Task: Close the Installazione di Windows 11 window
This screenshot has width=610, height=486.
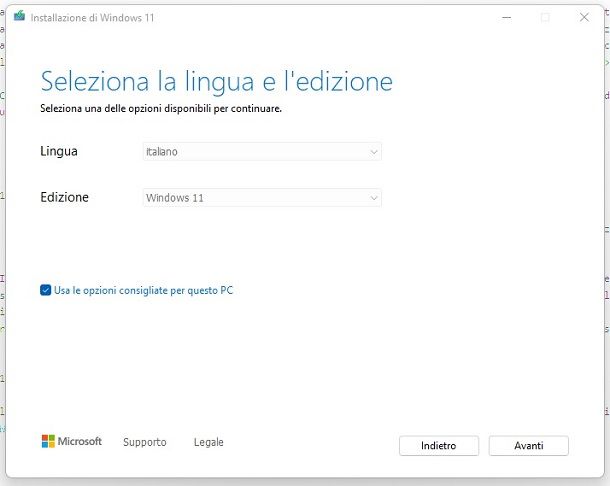Action: pyautogui.click(x=584, y=17)
